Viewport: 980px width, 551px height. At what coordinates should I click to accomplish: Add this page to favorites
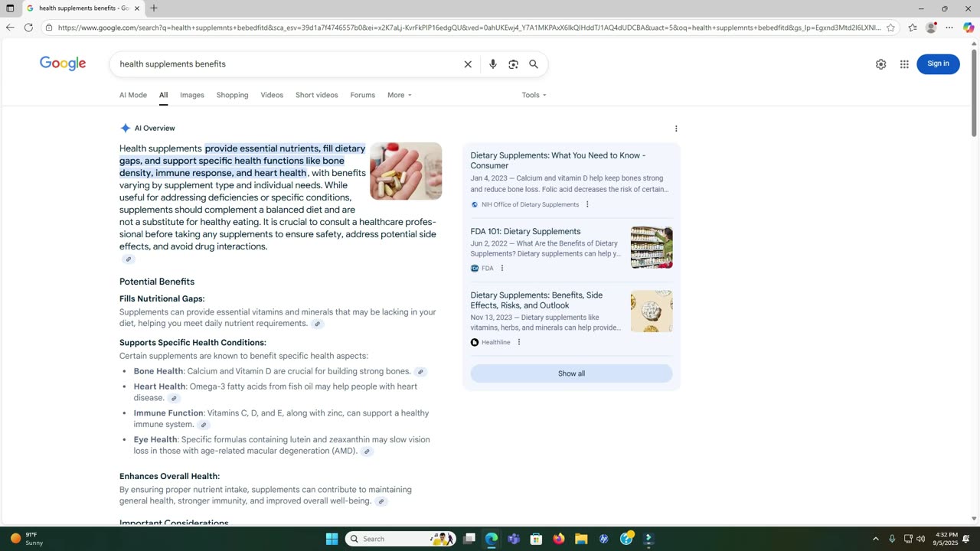coord(890,28)
